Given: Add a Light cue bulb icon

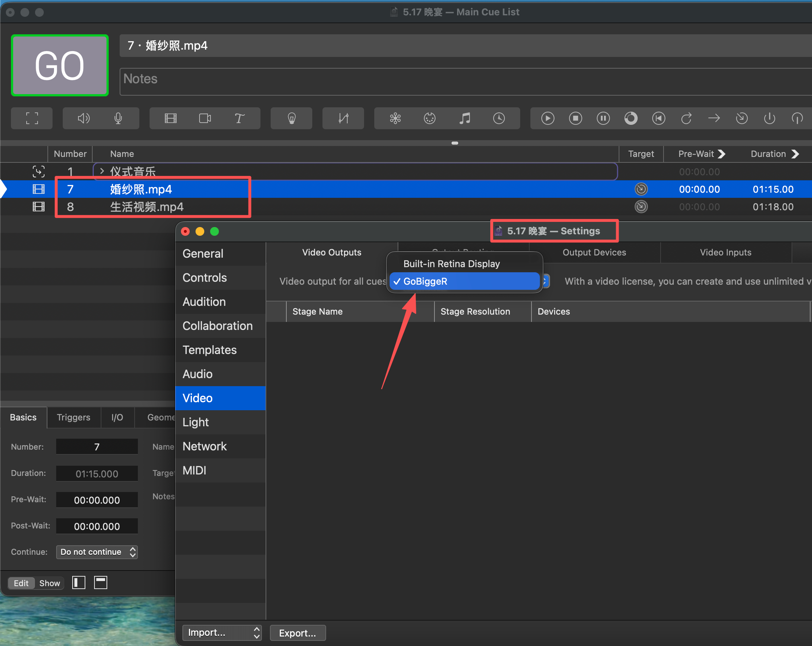Looking at the screenshot, I should pyautogui.click(x=291, y=118).
